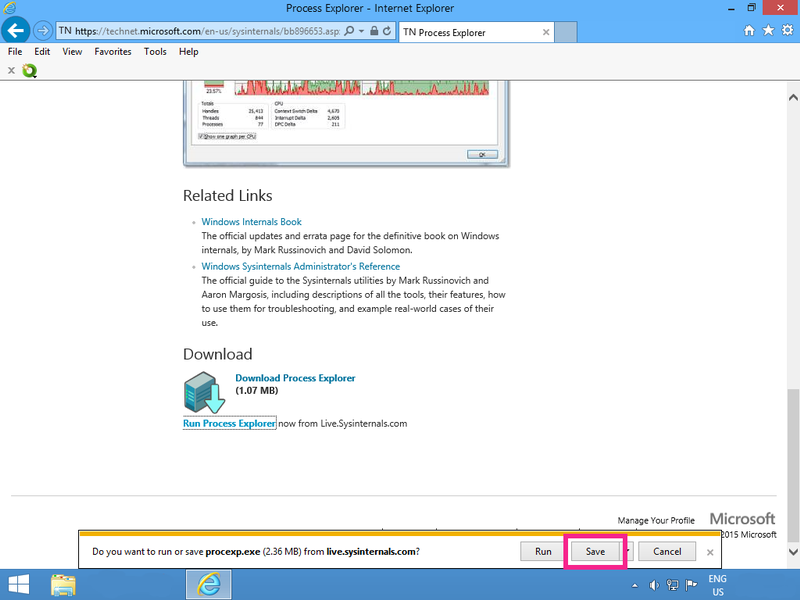Click the Related Links heading
Screen dimensions: 800x600
click(228, 195)
